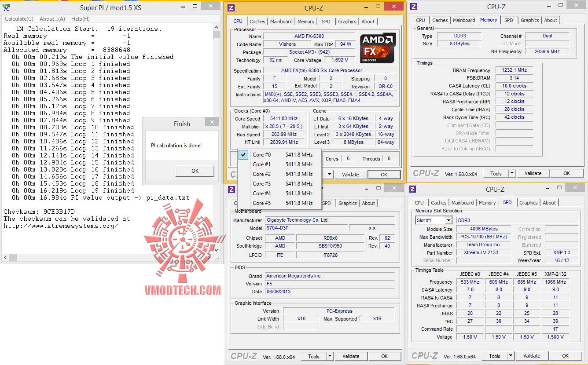
Task: Open About tab in the CPU-Z SPD window
Action: (x=549, y=203)
